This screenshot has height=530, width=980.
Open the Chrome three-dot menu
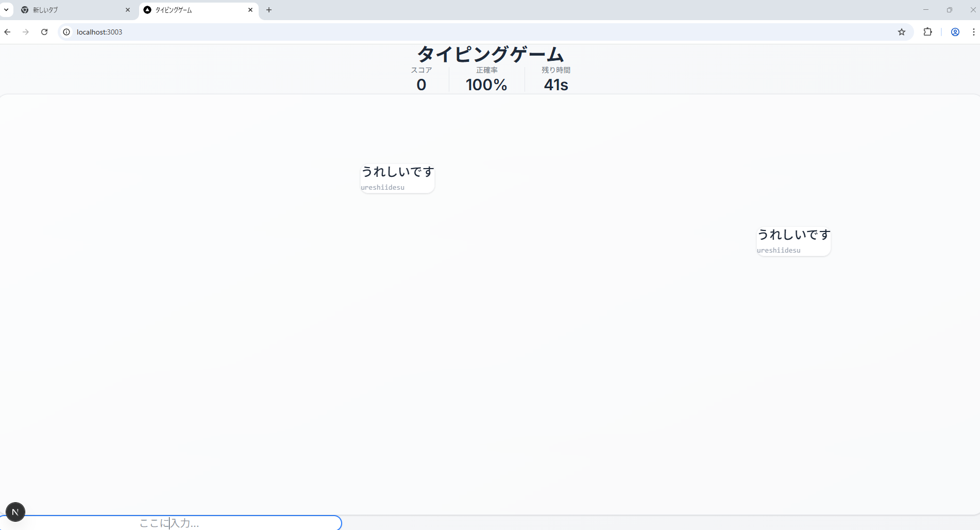pyautogui.click(x=973, y=32)
